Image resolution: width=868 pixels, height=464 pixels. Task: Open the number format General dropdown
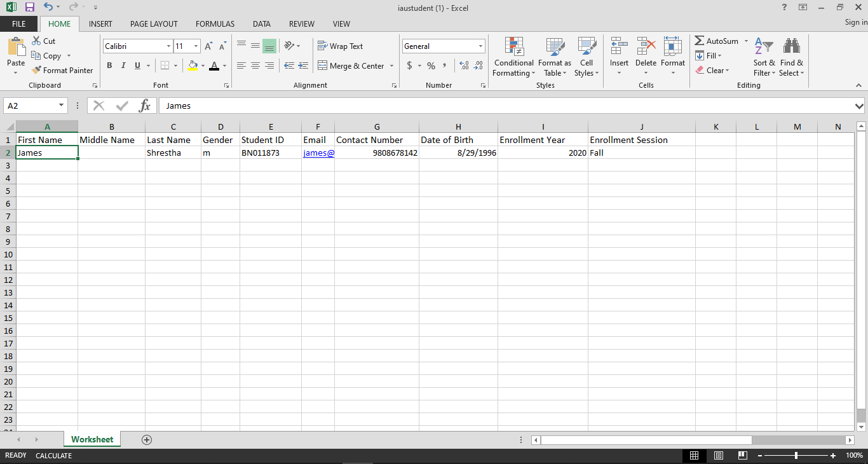tap(480, 46)
